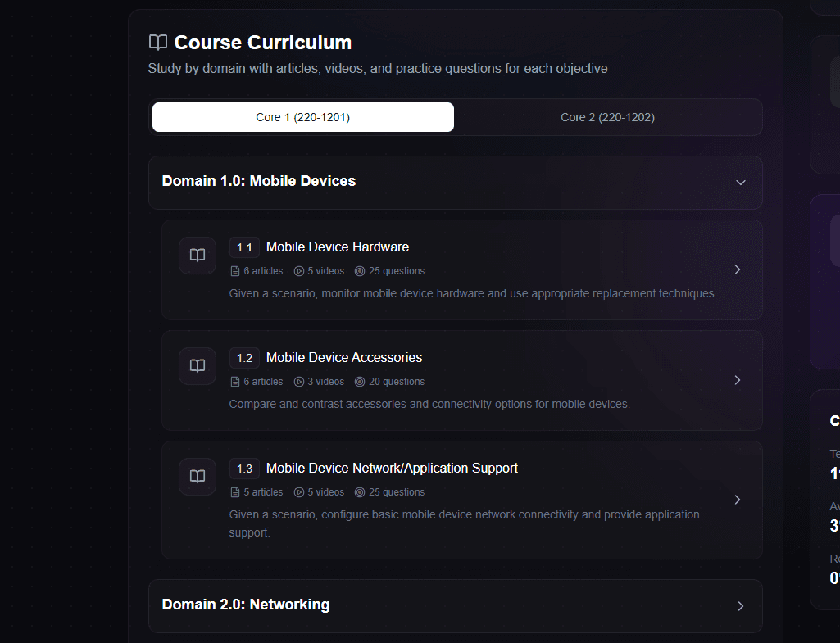The width and height of the screenshot is (840, 643).
Task: Expand the Domain 2.0 Networking section
Action: click(740, 605)
